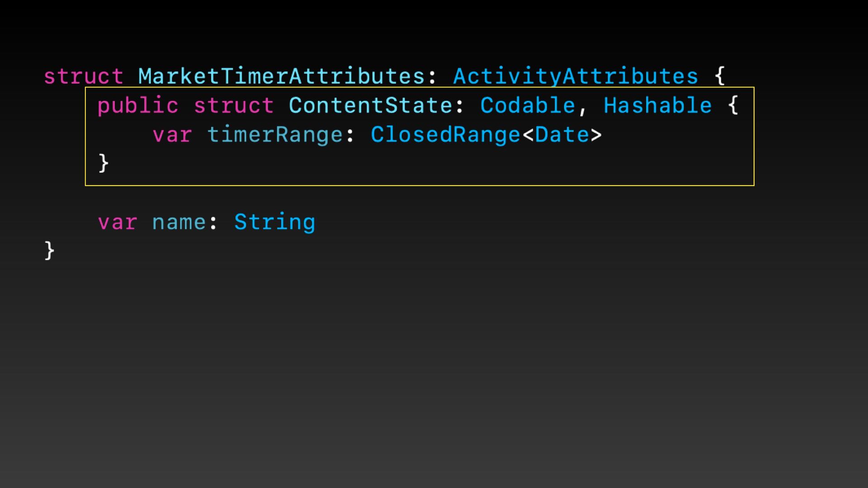Click the final closing brace of MarketTimerAttributes
Image resolution: width=868 pixels, height=488 pixels.
[49, 250]
